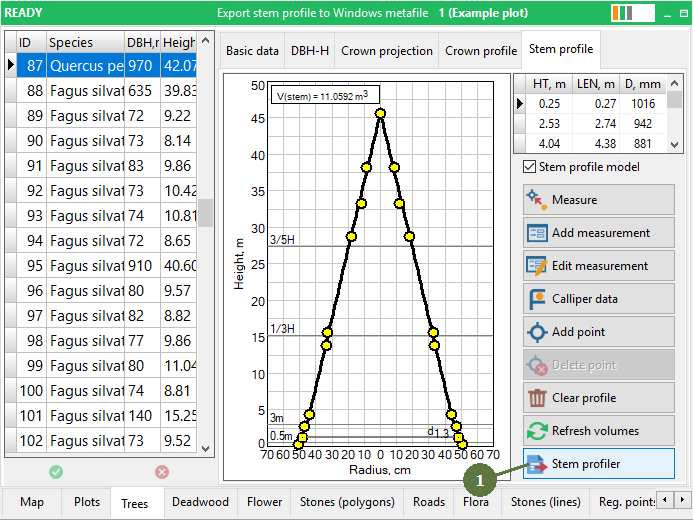This screenshot has width=693, height=520.
Task: Click the Add measurement icon
Action: [537, 233]
